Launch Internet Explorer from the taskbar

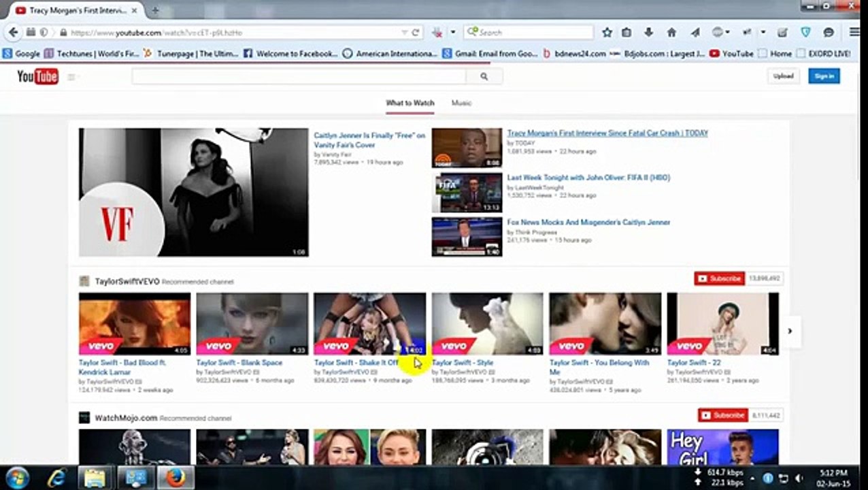point(56,478)
